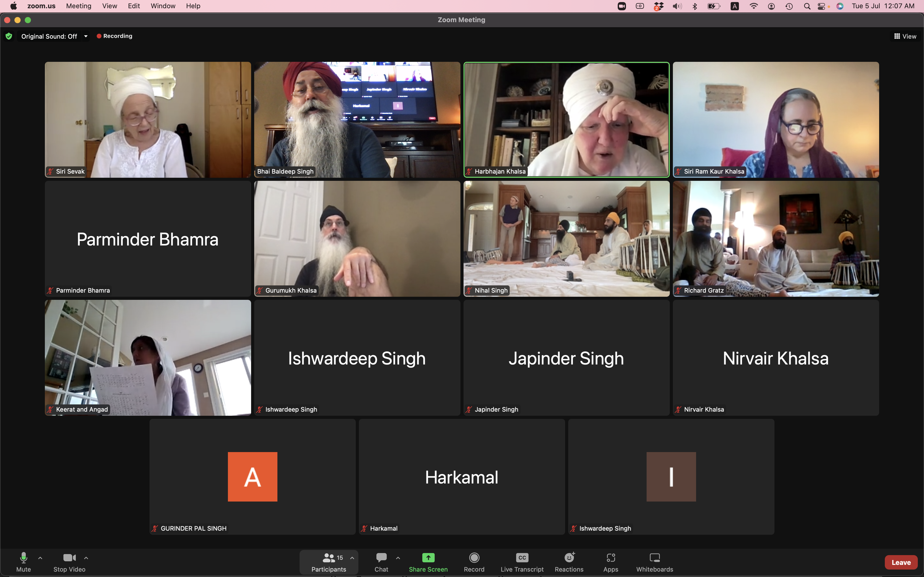Click the red Leave button
This screenshot has width=924, height=577.
pyautogui.click(x=901, y=562)
